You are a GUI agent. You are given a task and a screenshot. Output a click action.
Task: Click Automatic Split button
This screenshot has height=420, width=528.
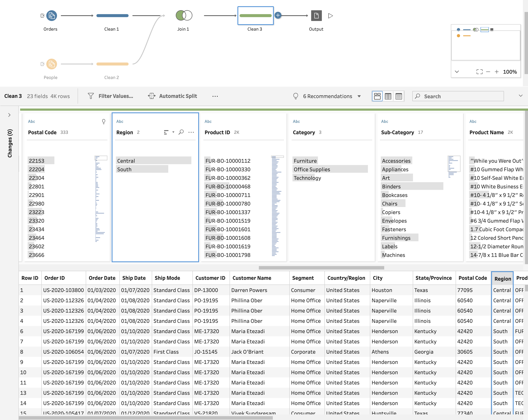coord(172,96)
